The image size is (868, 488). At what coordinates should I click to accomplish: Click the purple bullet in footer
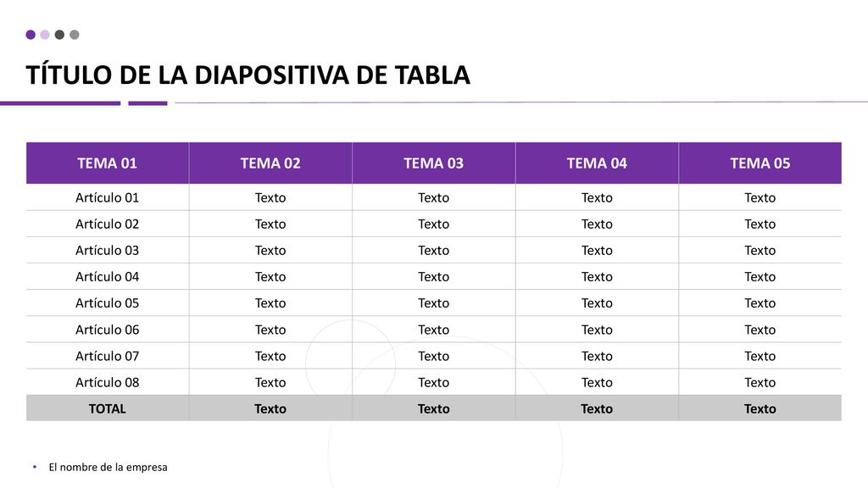[x=34, y=467]
